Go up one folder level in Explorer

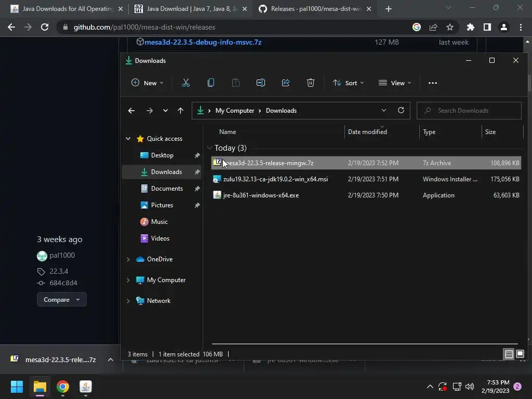(x=180, y=111)
